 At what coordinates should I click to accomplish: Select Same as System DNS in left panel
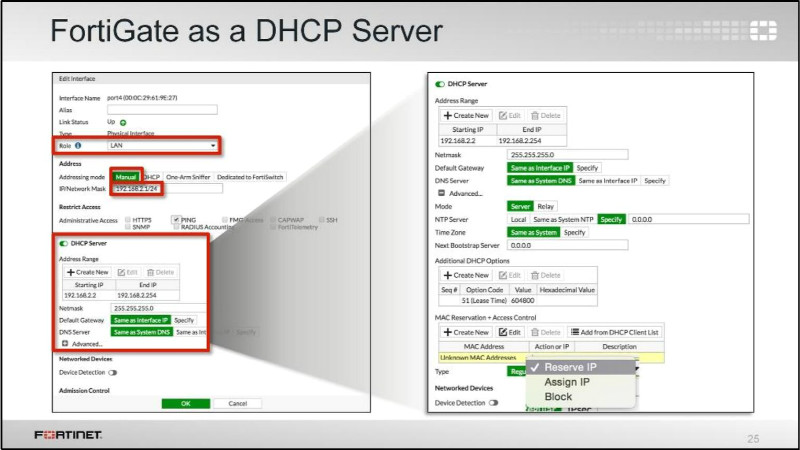(142, 332)
